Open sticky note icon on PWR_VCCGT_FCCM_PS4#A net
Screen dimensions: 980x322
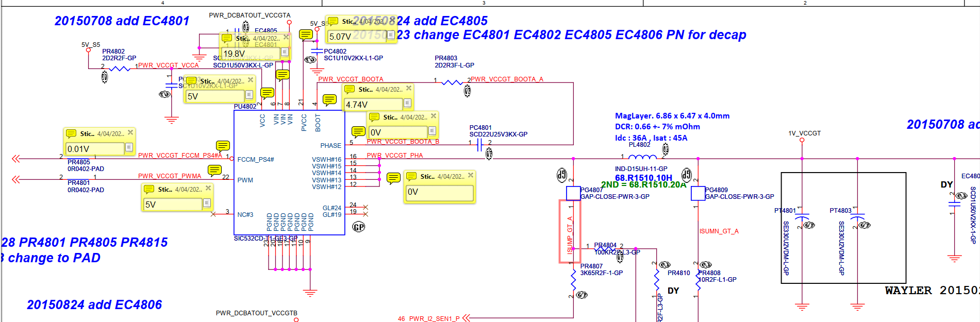click(x=223, y=146)
